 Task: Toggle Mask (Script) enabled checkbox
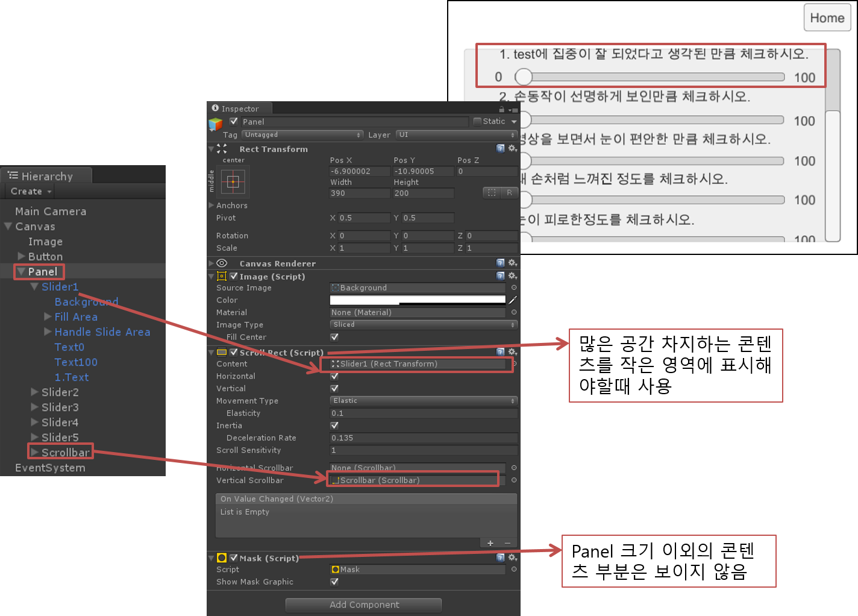(234, 558)
